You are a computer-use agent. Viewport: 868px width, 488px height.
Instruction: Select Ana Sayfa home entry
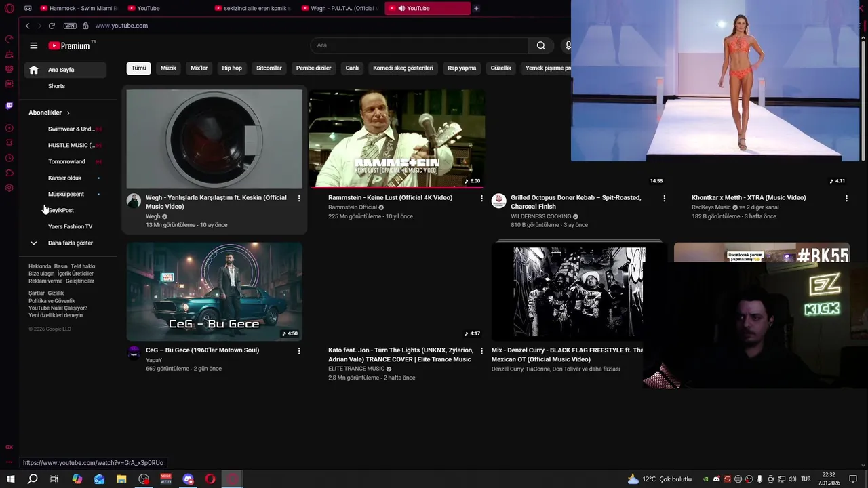[x=65, y=70]
